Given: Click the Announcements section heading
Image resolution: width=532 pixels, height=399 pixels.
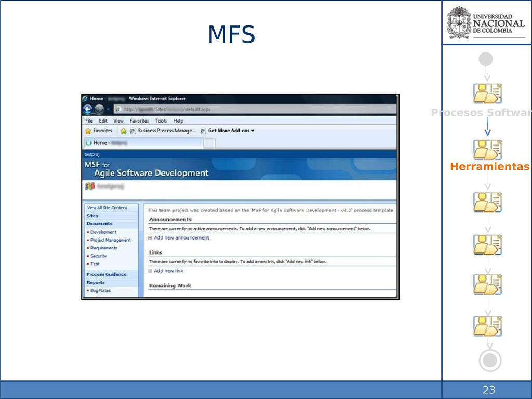Looking at the screenshot, I should (170, 220).
